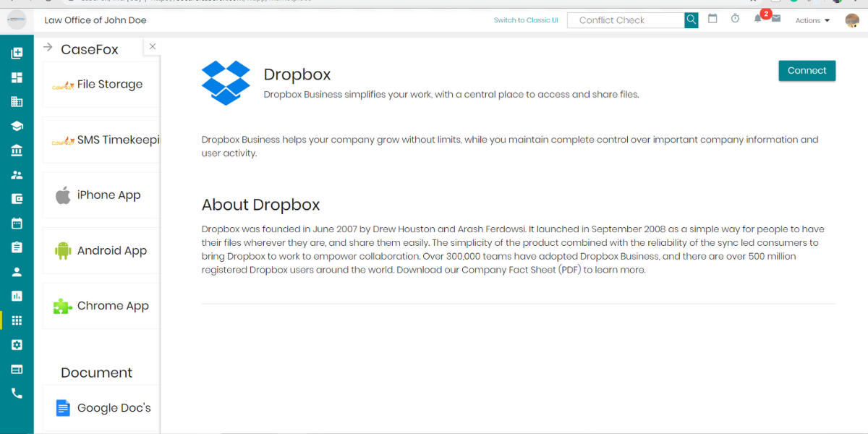This screenshot has width=868, height=434.
Task: Select File Storage in the app list
Action: point(101,85)
